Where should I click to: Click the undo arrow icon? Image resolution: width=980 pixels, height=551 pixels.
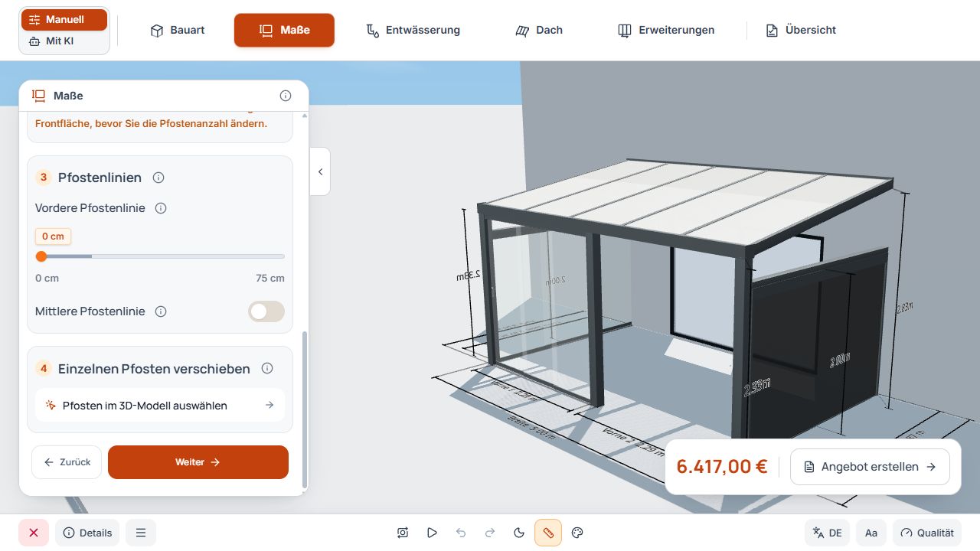point(461,533)
